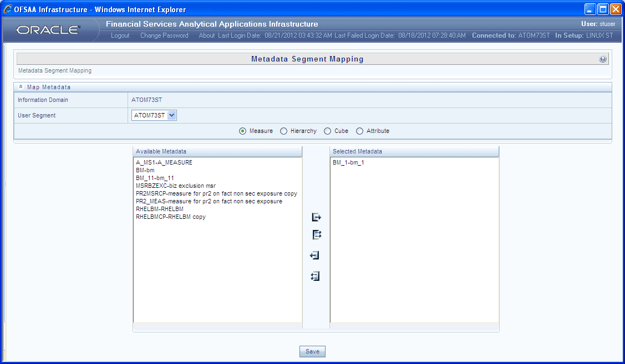Click the Metadata Segment Mapping breadcrumb text
The width and height of the screenshot is (625, 364).
tap(54, 70)
